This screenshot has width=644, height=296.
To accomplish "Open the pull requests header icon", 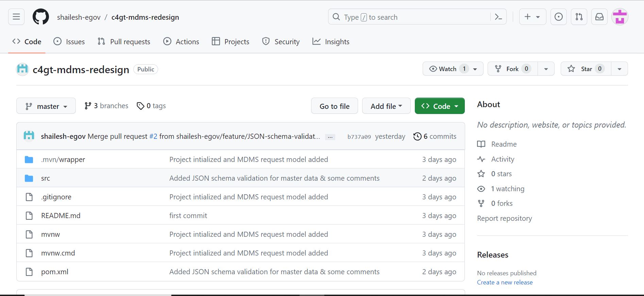I will (x=579, y=17).
